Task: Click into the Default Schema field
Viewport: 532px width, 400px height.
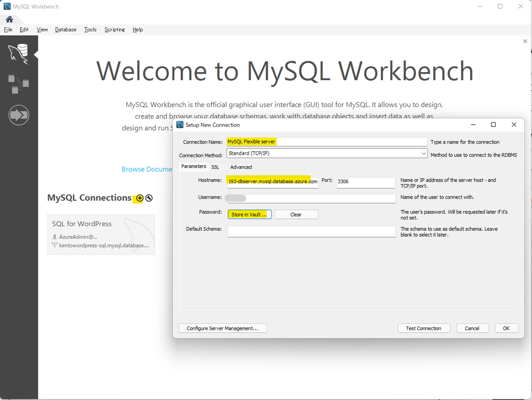Action: tap(311, 231)
